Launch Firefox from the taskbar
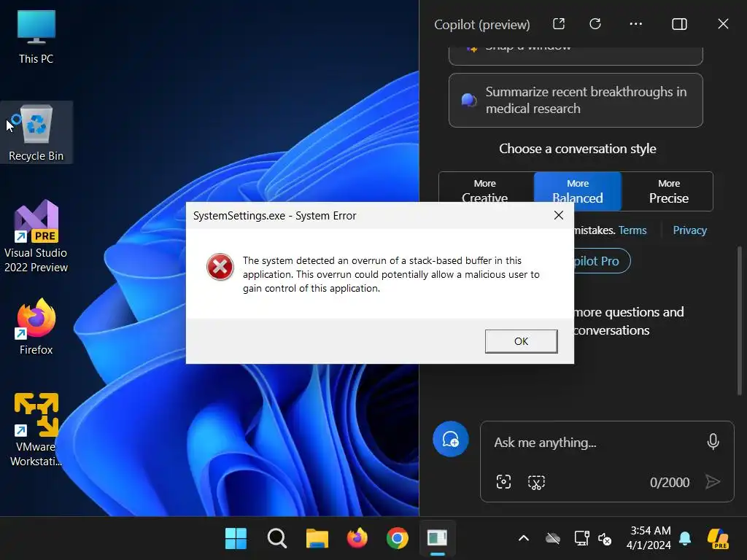The height and width of the screenshot is (560, 747). [357, 539]
